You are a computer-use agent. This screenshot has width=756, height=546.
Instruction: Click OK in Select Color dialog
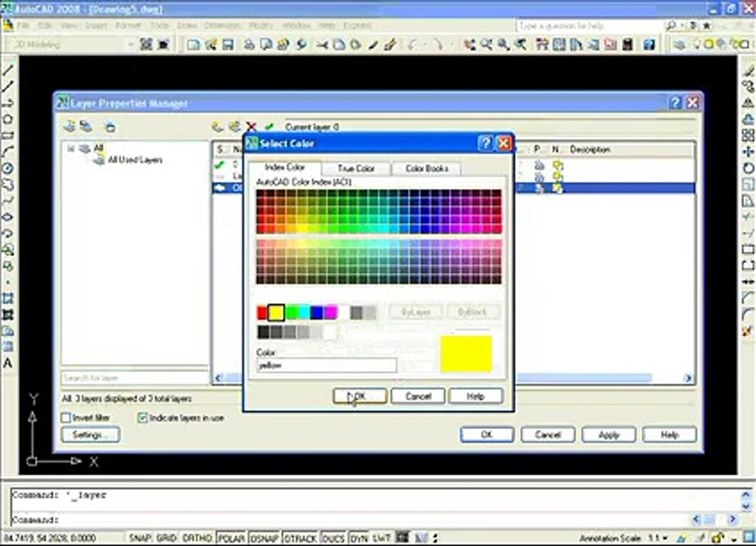[359, 396]
